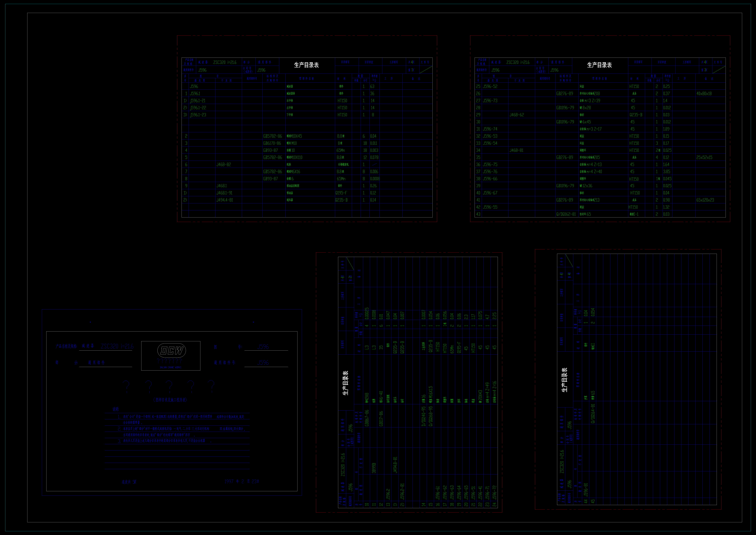The image size is (756, 535).
Task: Click the 'J468-82' drawing number
Action: click(x=224, y=164)
